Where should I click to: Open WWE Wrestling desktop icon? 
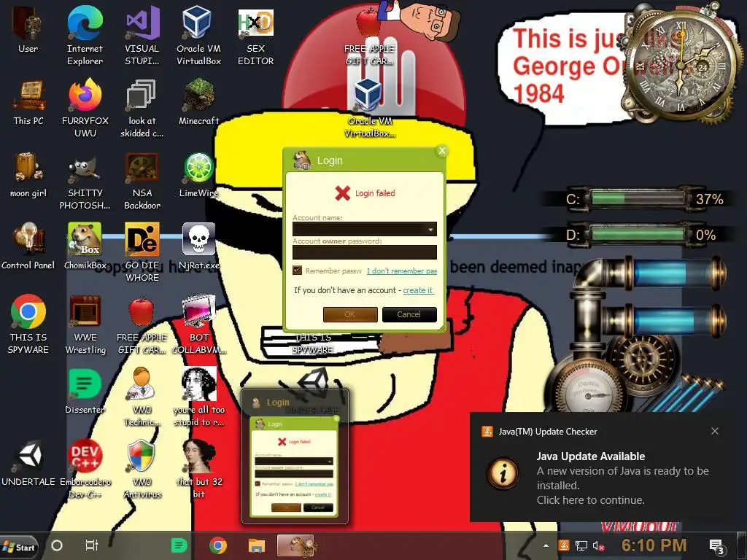[x=85, y=324]
